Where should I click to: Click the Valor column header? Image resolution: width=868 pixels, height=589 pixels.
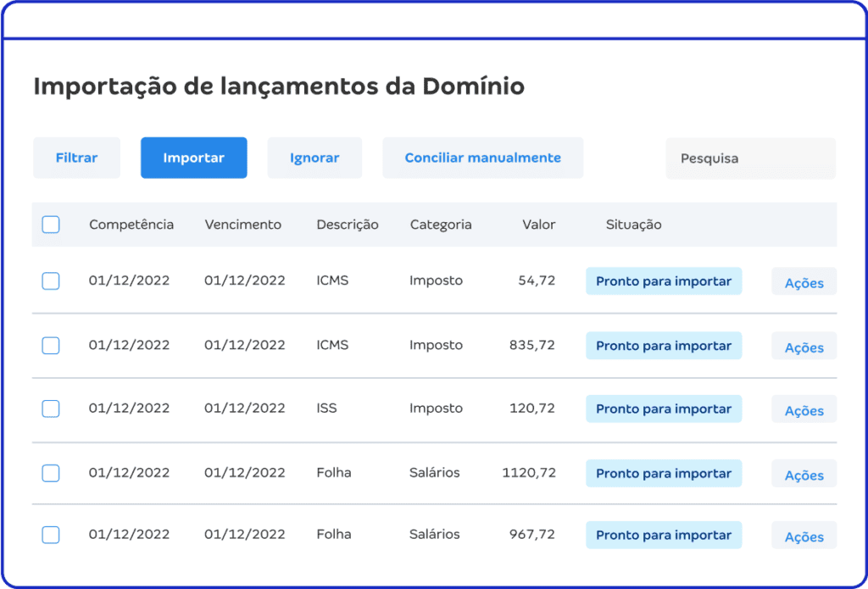point(538,225)
